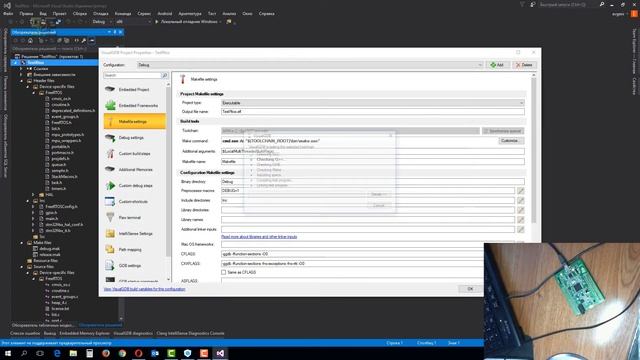
Task: Open Custom shortcuts page
Action: (x=135, y=202)
